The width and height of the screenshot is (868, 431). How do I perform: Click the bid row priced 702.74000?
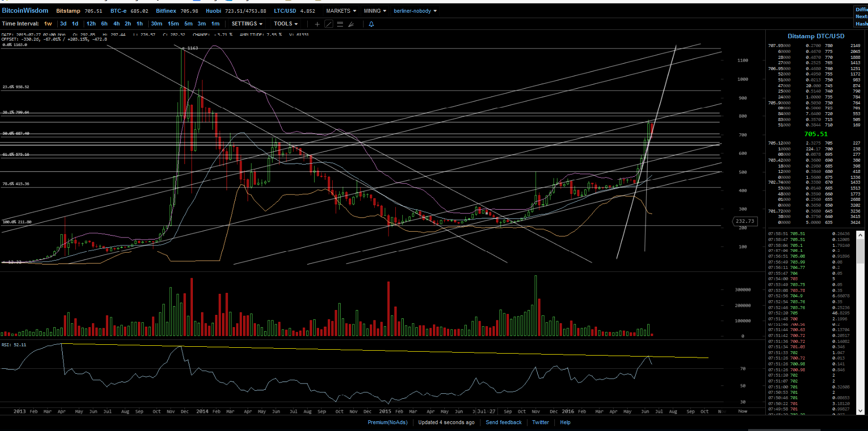point(814,182)
